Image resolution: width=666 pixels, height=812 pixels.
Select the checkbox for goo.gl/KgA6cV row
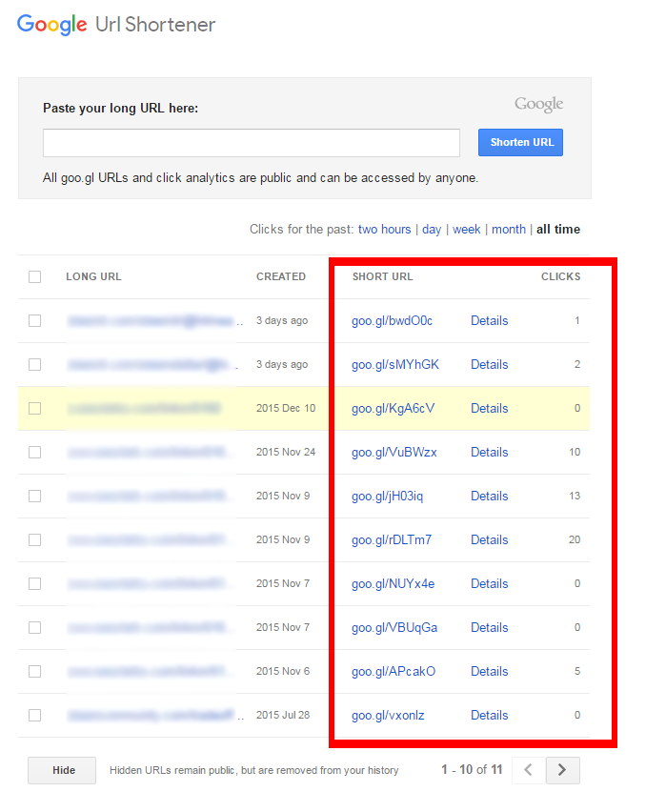[35, 409]
